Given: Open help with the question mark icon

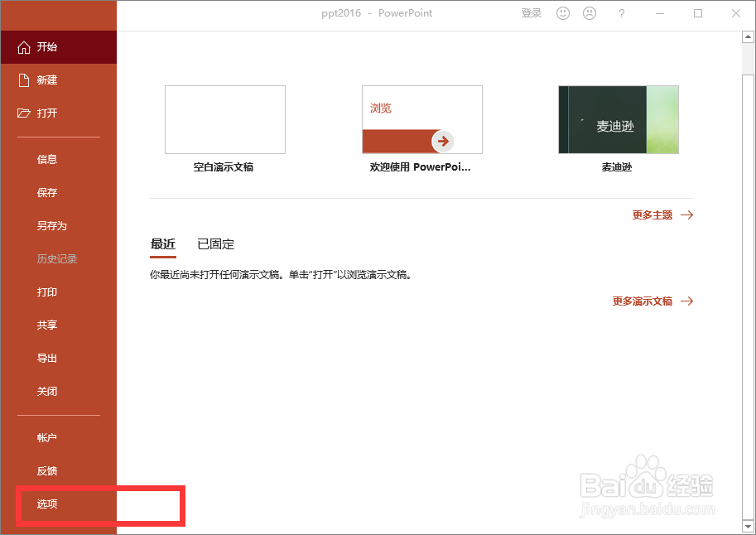Looking at the screenshot, I should [x=622, y=13].
